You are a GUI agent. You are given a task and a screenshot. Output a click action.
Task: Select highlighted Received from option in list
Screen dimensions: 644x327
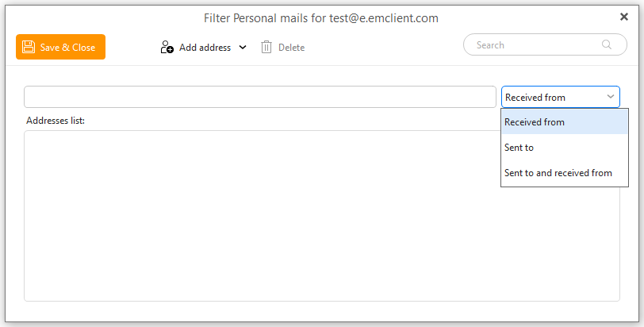pyautogui.click(x=565, y=122)
